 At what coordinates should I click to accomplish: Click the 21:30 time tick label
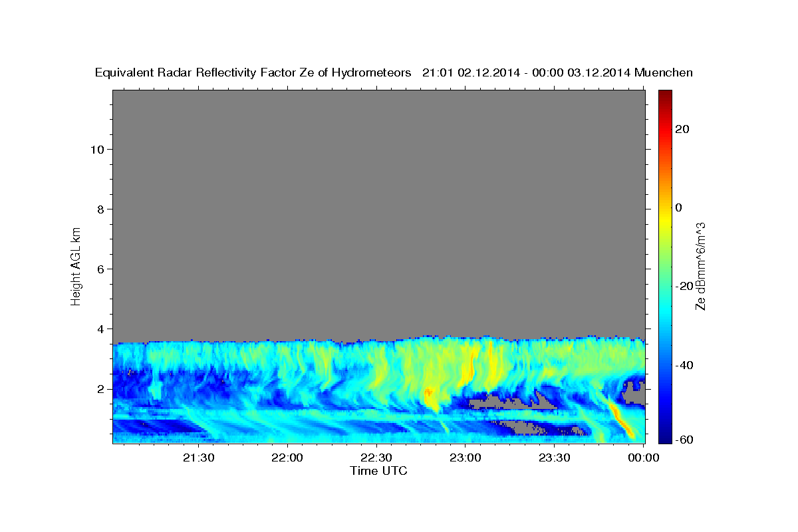pos(199,458)
